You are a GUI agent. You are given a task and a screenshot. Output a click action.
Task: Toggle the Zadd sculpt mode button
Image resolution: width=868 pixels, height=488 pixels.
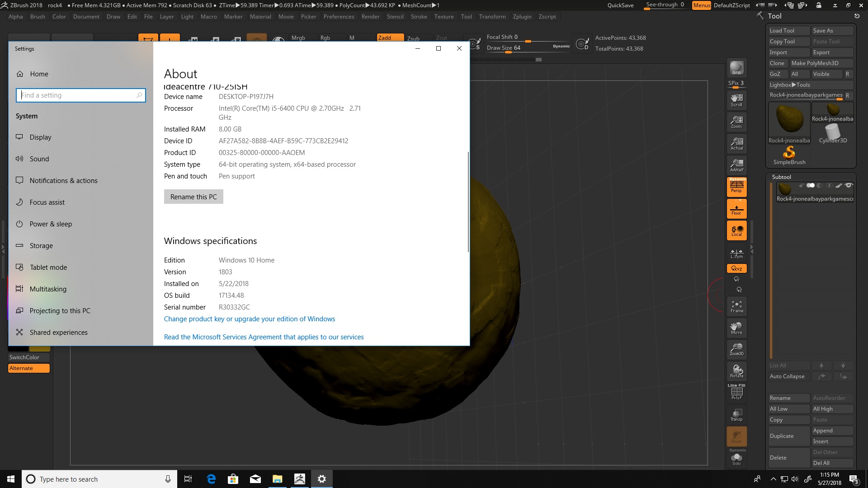390,38
